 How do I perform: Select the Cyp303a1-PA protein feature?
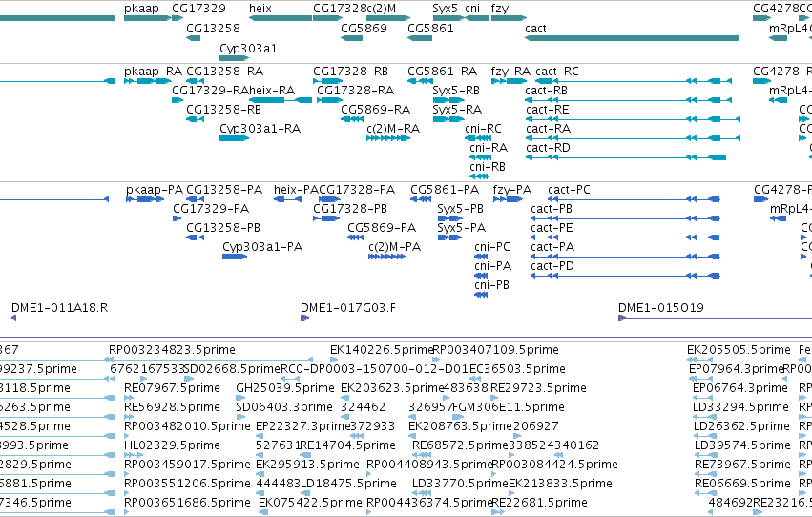tap(235, 258)
